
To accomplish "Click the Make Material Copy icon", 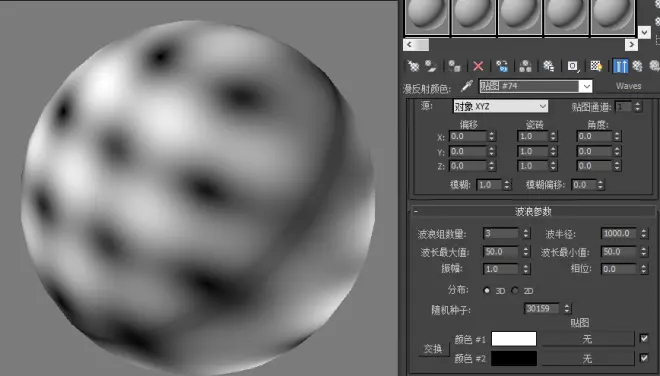I will point(502,66).
